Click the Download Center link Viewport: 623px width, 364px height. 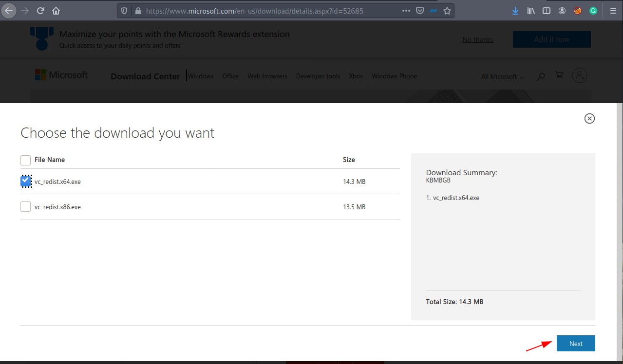coord(145,76)
